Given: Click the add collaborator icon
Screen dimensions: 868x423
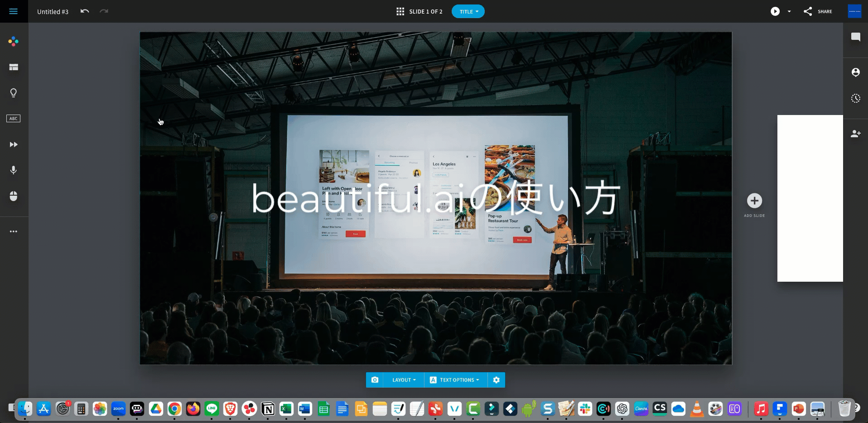Looking at the screenshot, I should pos(856,134).
